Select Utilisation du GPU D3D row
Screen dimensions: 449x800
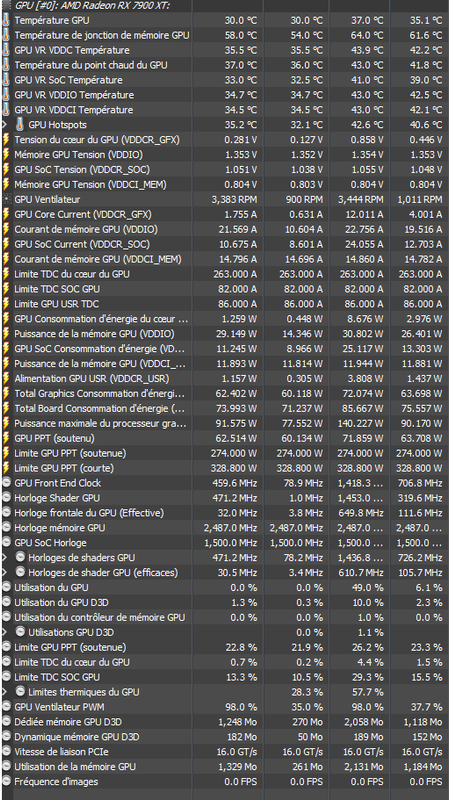[224, 602]
